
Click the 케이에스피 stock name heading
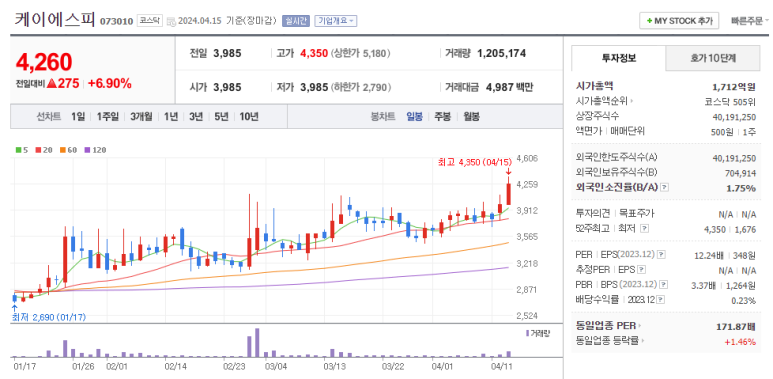[55, 20]
